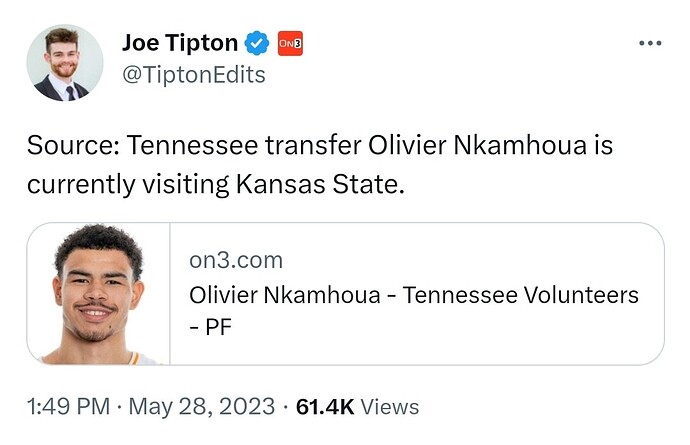Click the word 'Tennessee' in the tweet text
Image resolution: width=690 pixels, height=445 pixels.
[x=192, y=145]
